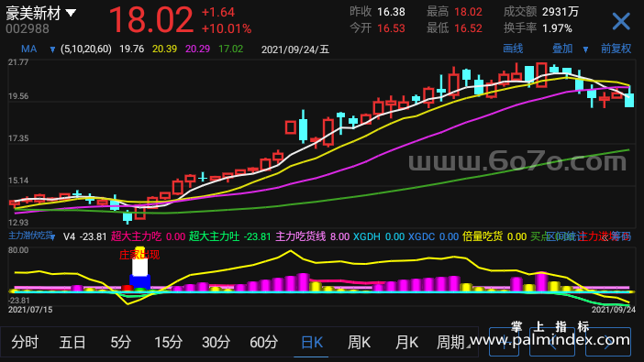Viewport: 644px width, 362px height.
Task: Click the 最高 value 18.02
Action: coord(468,12)
